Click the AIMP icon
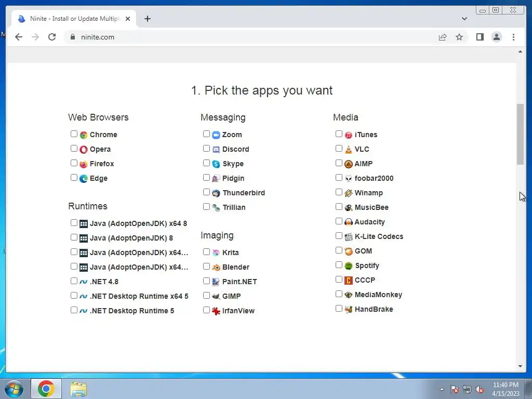This screenshot has height=399, width=532. point(349,164)
